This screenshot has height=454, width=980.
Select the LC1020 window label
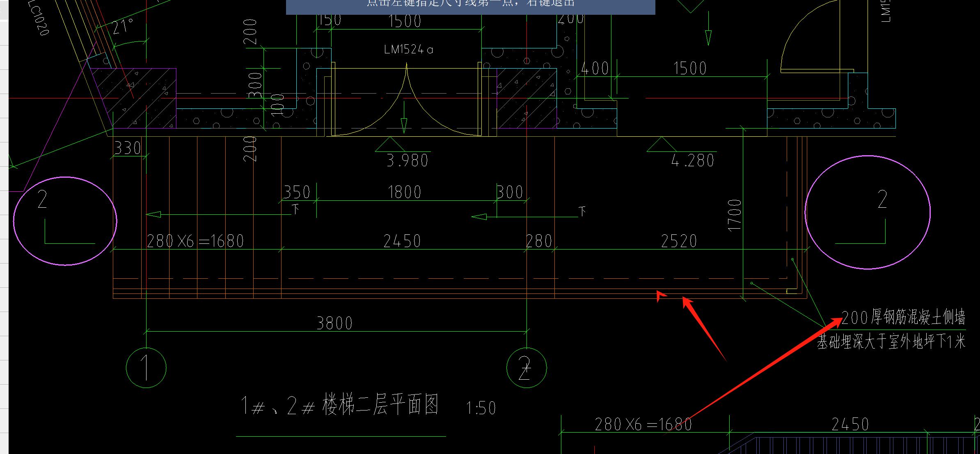(x=39, y=17)
